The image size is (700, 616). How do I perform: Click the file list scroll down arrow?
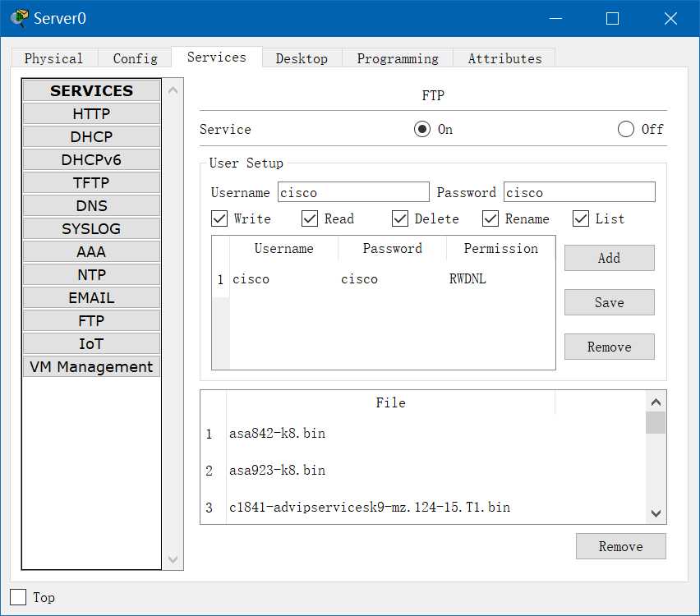(656, 513)
